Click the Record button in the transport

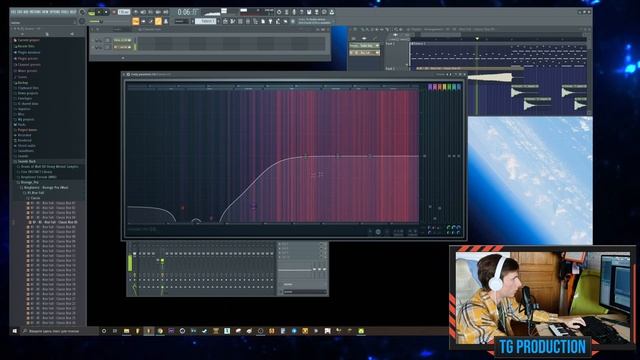click(x=114, y=12)
